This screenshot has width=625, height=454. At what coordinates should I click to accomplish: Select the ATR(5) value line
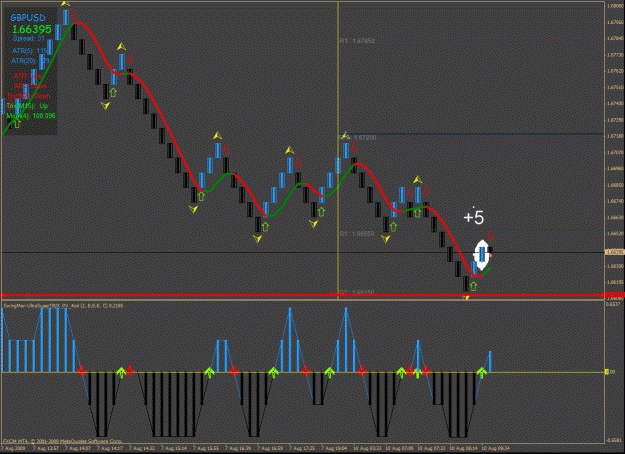[x=30, y=51]
